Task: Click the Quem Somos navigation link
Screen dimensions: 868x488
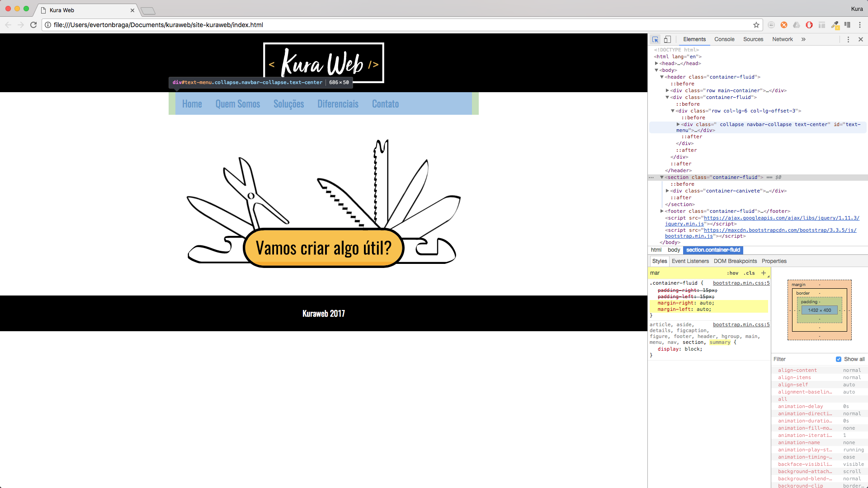Action: [238, 104]
